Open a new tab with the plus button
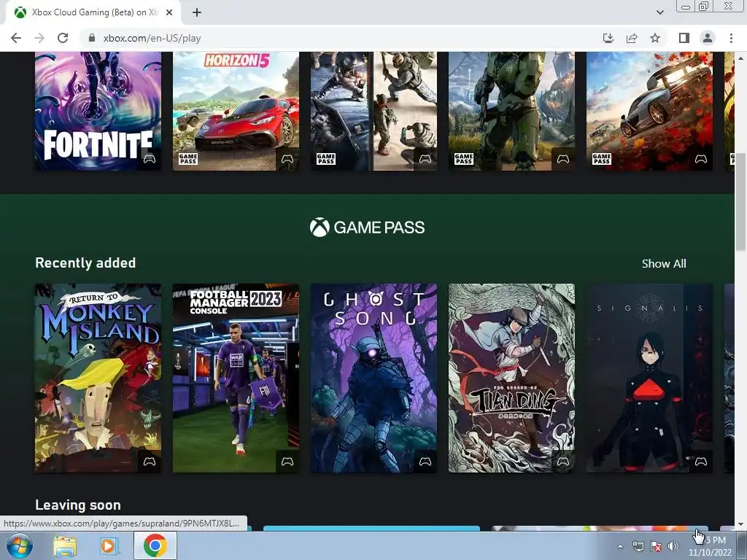Screen dimensions: 747x560 point(197,12)
